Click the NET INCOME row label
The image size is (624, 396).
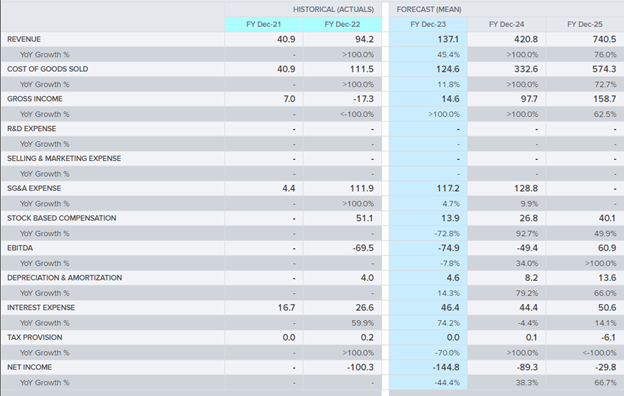[29, 367]
